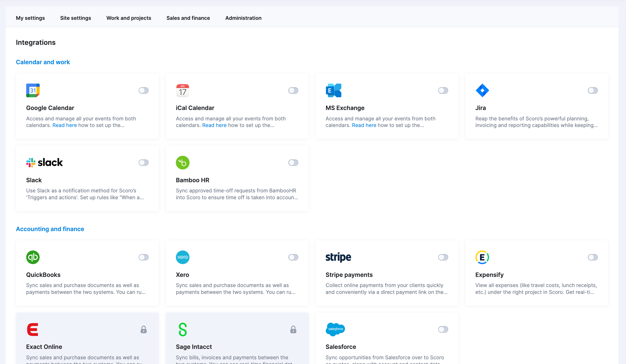Click the lock icon on Sage Intacct
Viewport: 626px width, 364px height.
point(293,330)
